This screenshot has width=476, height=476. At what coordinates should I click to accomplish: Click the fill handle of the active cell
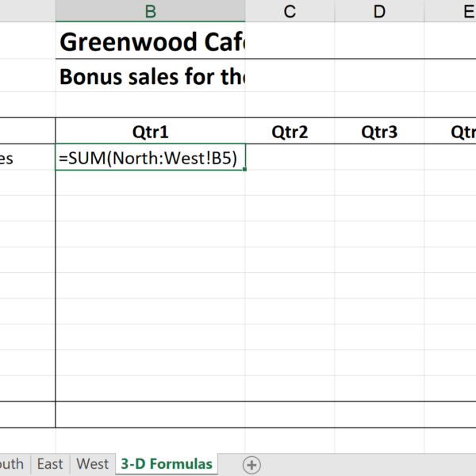pyautogui.click(x=244, y=170)
